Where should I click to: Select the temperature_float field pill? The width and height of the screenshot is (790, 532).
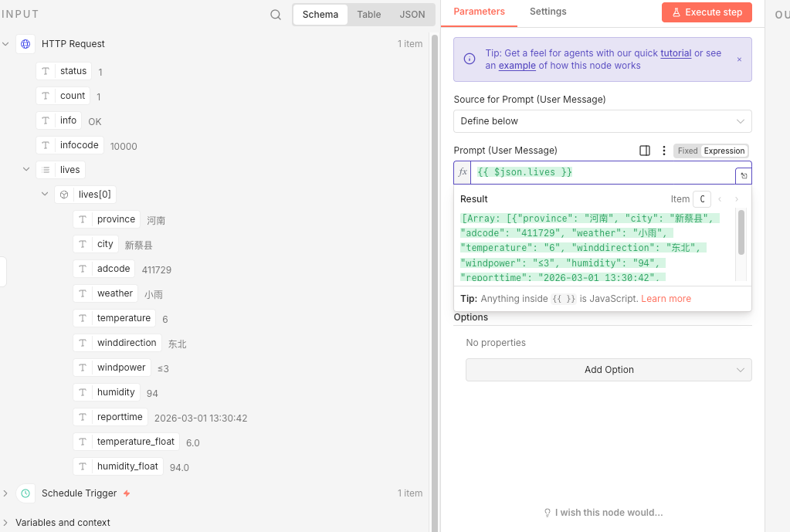click(x=127, y=442)
